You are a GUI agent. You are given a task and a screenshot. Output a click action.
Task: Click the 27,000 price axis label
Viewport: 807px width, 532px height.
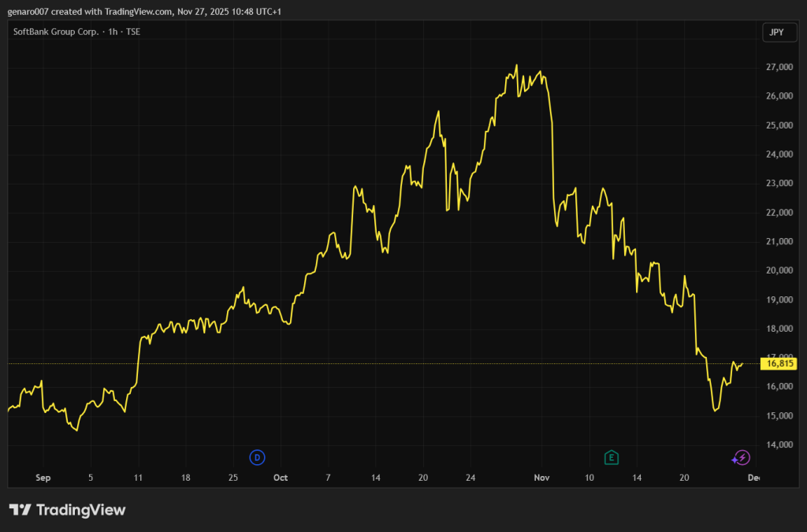point(779,68)
